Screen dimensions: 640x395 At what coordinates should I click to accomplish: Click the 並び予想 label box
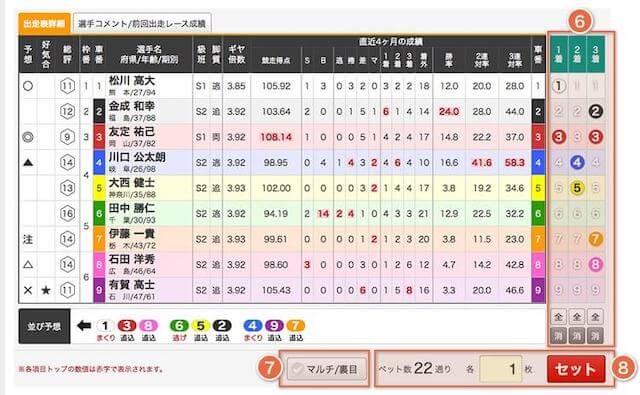(x=44, y=326)
